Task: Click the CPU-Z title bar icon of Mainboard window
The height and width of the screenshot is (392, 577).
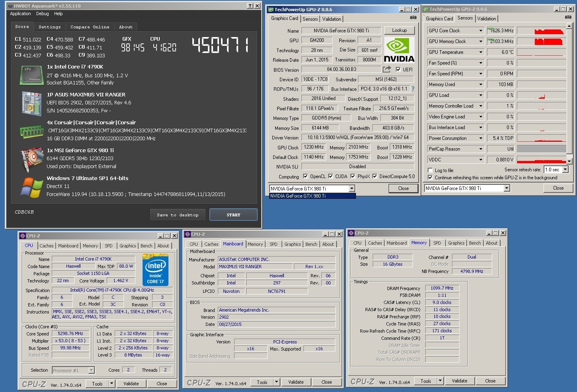Action: point(187,234)
